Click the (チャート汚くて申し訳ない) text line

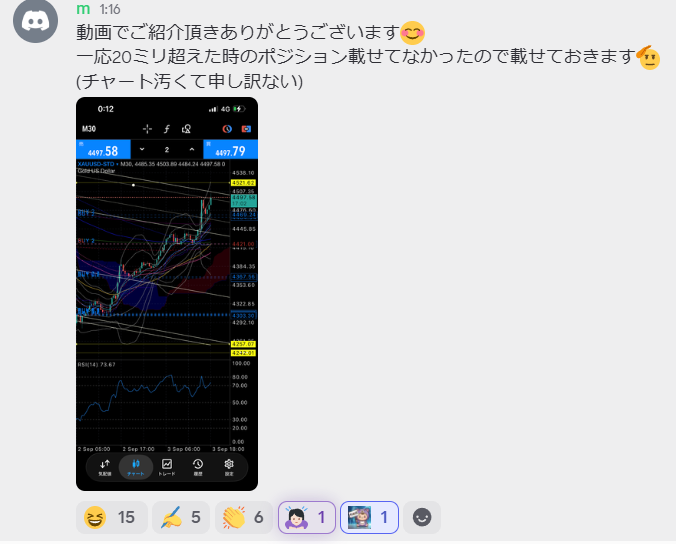tap(190, 81)
